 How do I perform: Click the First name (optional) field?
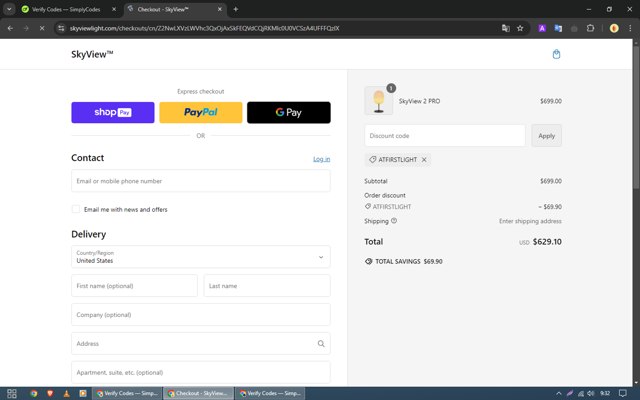pyautogui.click(x=134, y=286)
